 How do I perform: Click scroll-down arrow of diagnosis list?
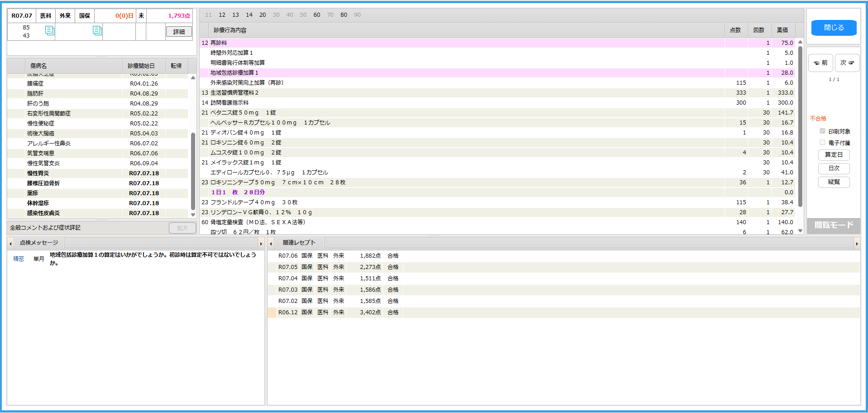pos(193,215)
